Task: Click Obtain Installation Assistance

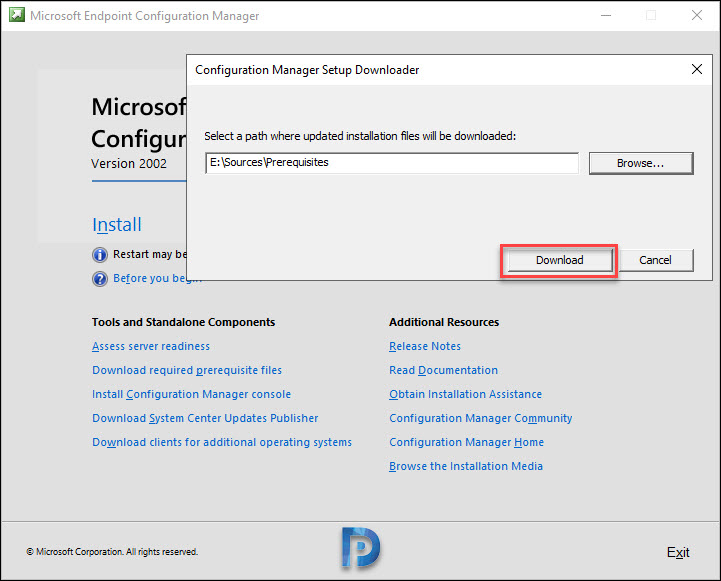Action: 465,394
